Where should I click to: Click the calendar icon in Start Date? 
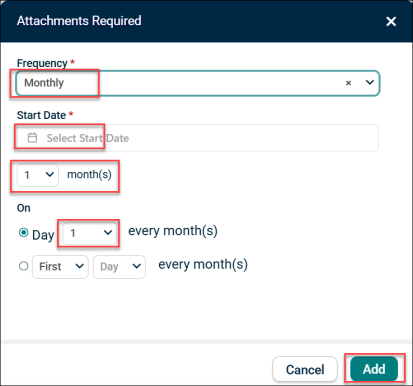click(32, 138)
